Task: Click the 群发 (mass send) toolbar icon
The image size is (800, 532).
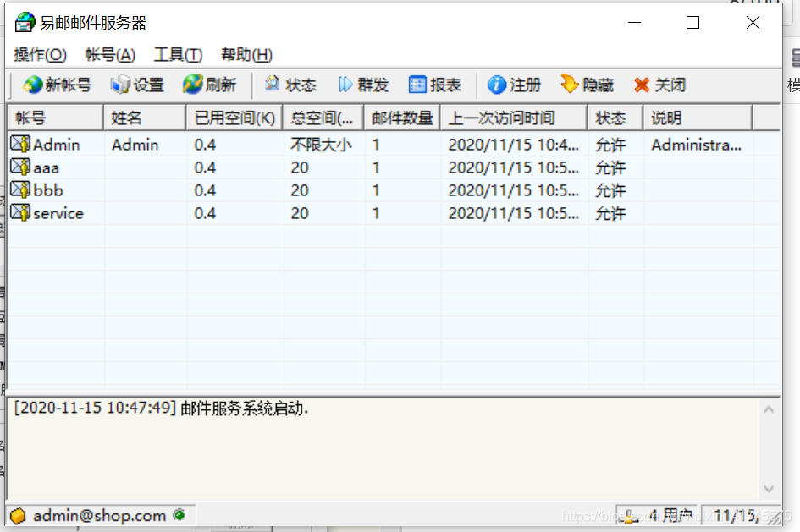Action: pyautogui.click(x=345, y=85)
